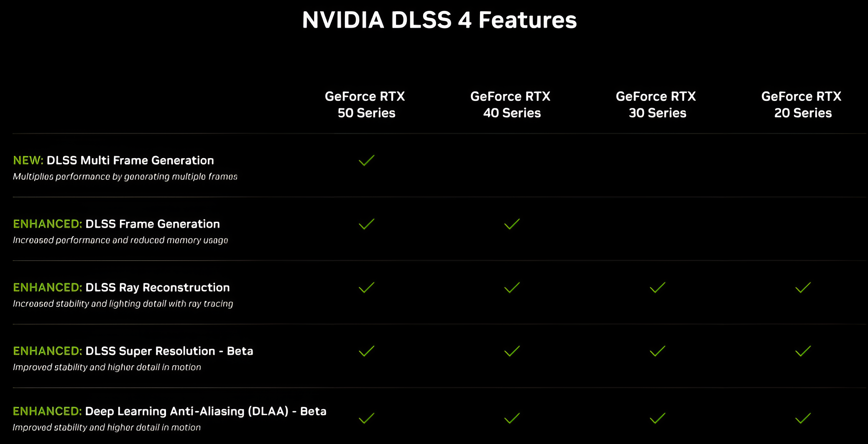
Task: Click Ray Reconstruction checkmark for RTX 30 Series
Action: pos(658,287)
